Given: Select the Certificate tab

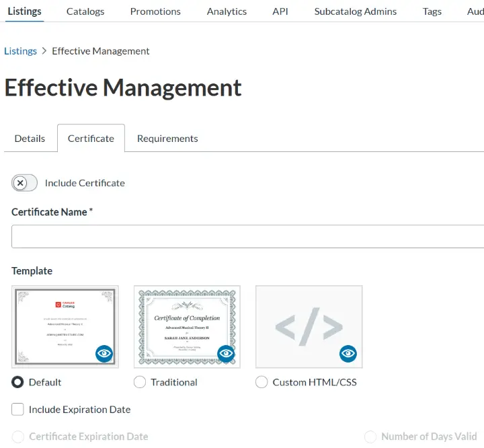Looking at the screenshot, I should point(91,139).
